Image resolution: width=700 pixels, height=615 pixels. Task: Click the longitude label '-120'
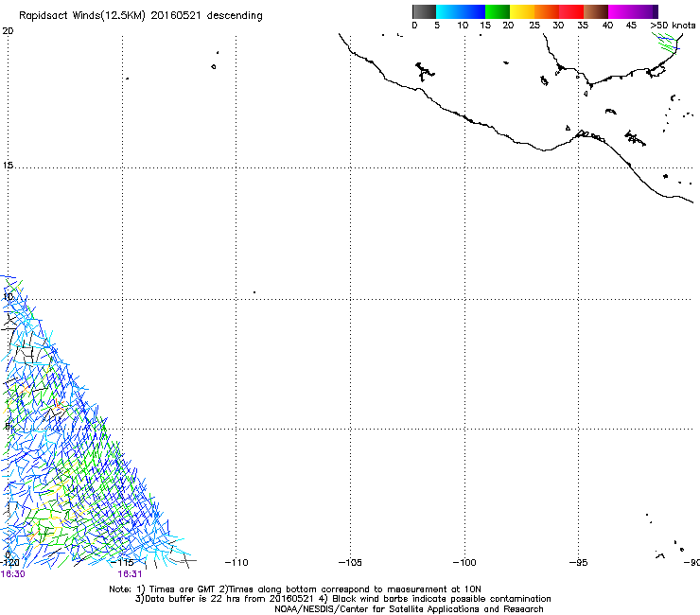click(9, 562)
